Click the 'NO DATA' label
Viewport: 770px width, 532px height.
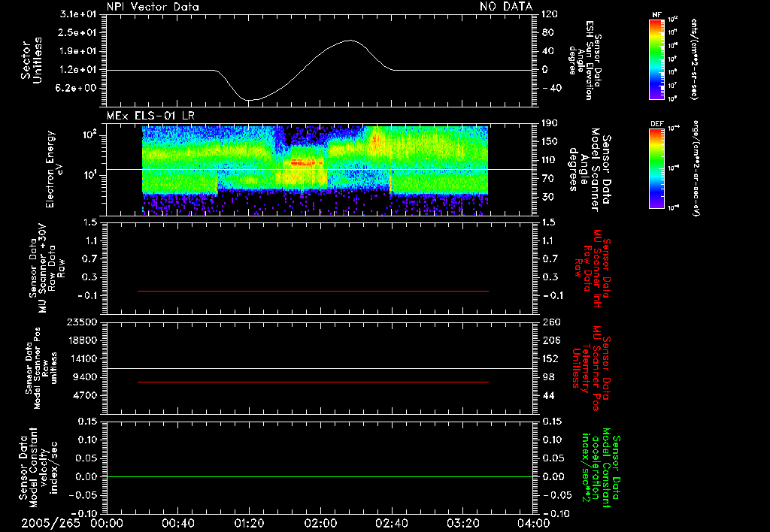[x=506, y=7]
